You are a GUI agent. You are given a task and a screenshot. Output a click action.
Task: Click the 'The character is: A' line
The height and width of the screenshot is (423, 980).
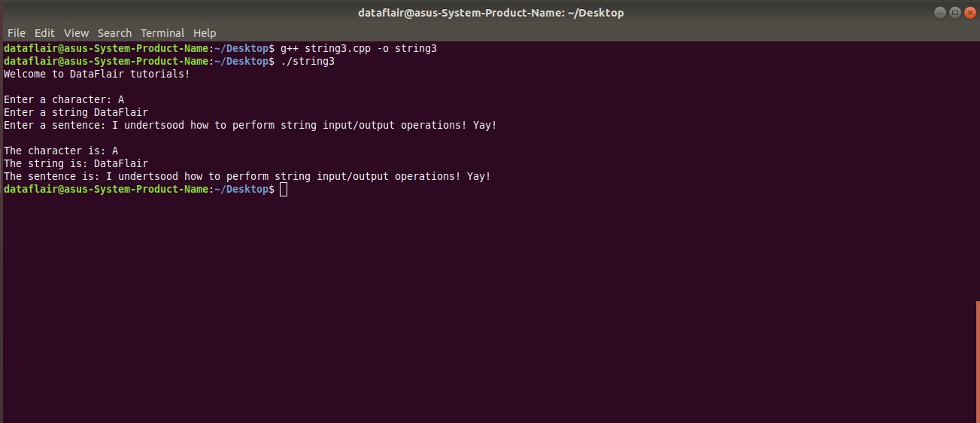61,151
